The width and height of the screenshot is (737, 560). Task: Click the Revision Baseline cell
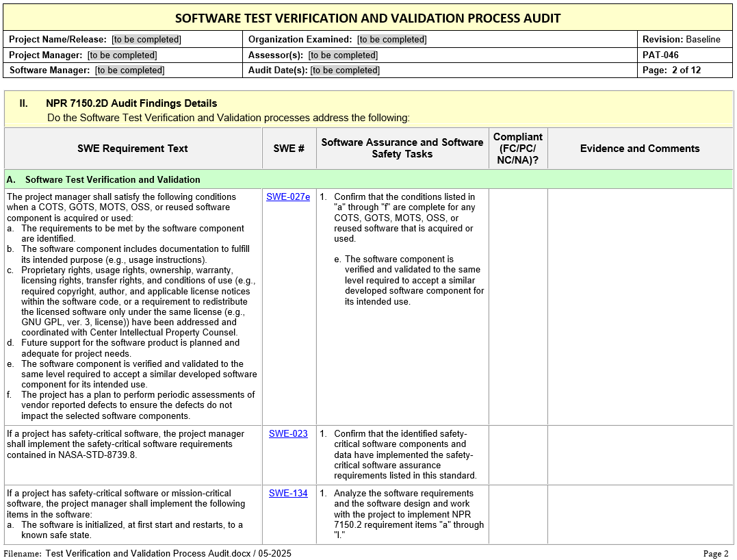681,40
